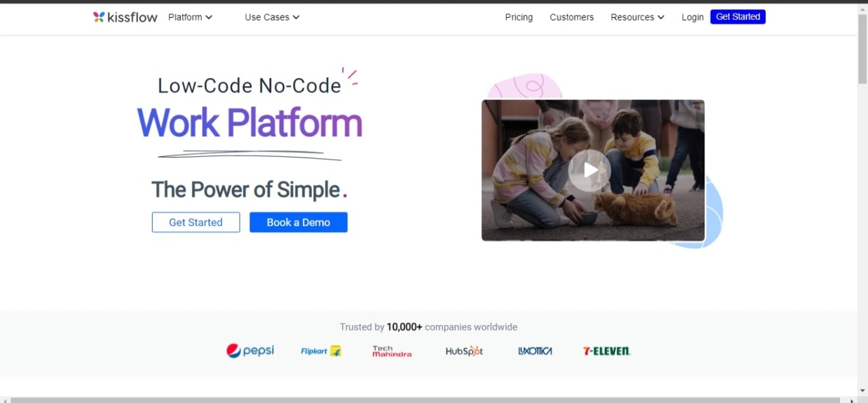Click the HubSpot logo
The height and width of the screenshot is (403, 868).
464,351
